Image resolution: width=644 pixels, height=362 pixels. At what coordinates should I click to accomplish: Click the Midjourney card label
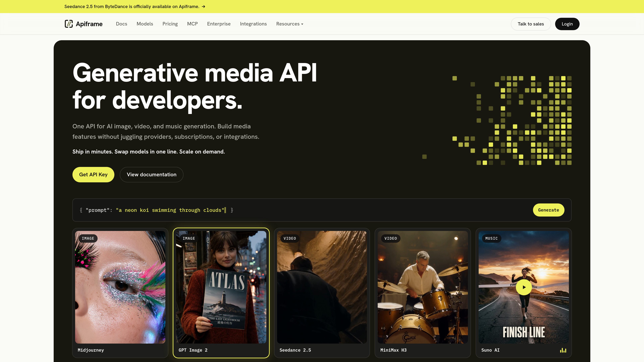pos(91,350)
